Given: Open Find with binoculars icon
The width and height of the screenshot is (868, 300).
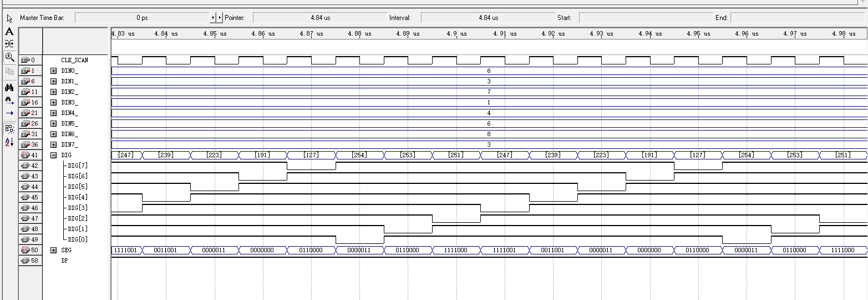Looking at the screenshot, I should (9, 87).
